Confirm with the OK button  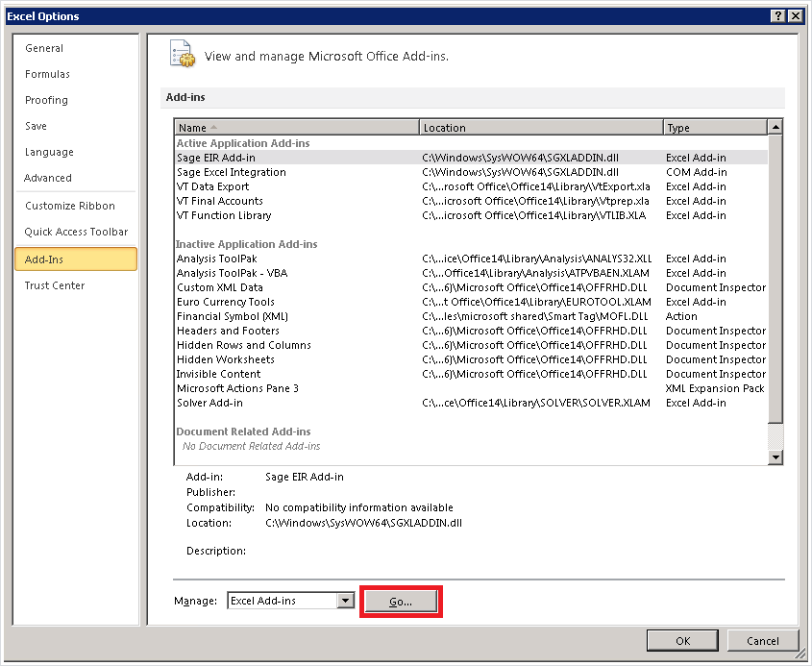click(x=682, y=641)
